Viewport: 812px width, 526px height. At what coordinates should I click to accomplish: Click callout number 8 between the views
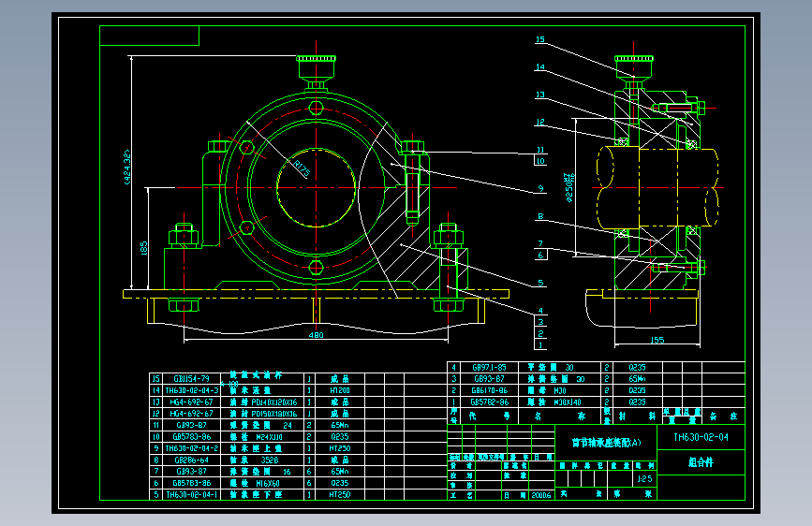540,216
